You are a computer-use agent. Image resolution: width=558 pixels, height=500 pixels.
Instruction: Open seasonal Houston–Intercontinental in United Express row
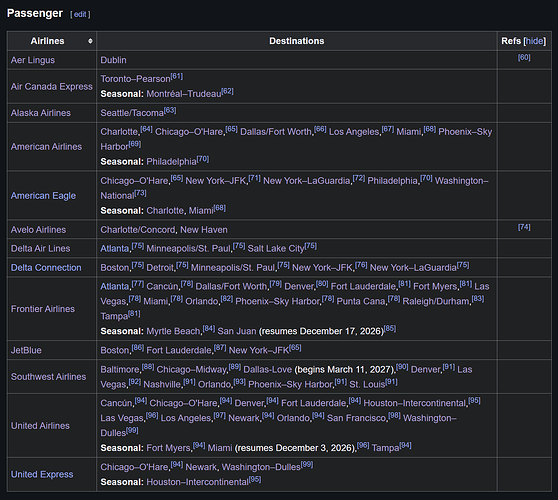[x=198, y=482]
